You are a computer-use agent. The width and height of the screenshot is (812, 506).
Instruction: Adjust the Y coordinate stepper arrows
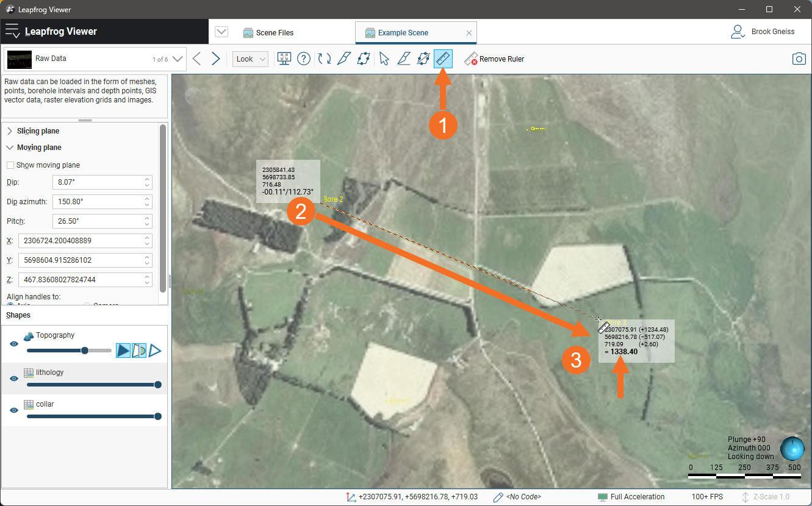coord(147,260)
